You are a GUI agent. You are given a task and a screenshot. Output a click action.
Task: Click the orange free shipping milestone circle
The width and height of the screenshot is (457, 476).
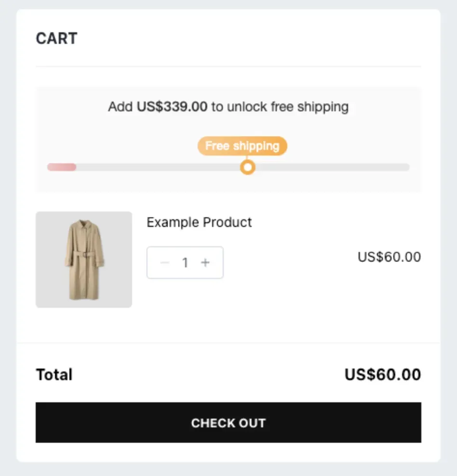[247, 167]
